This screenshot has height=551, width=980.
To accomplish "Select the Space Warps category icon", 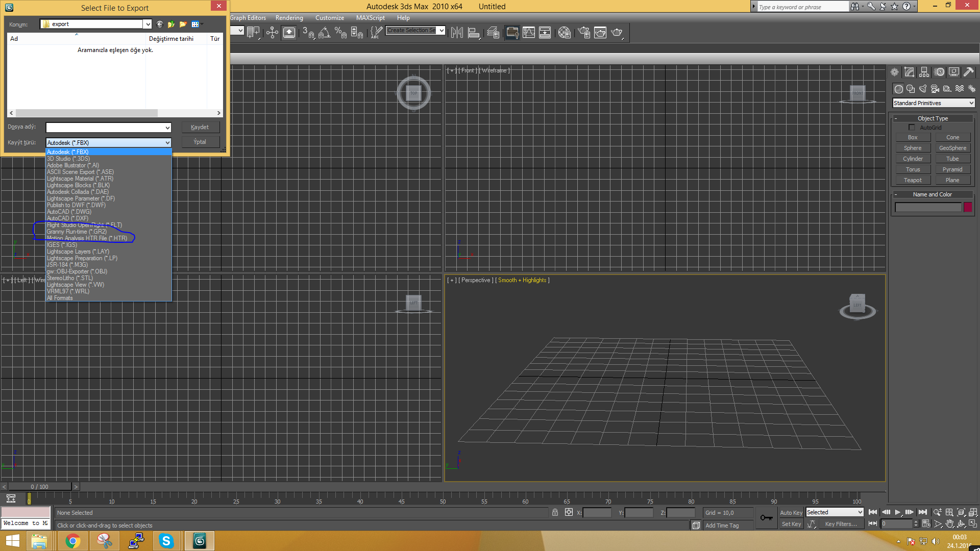I will [960, 89].
